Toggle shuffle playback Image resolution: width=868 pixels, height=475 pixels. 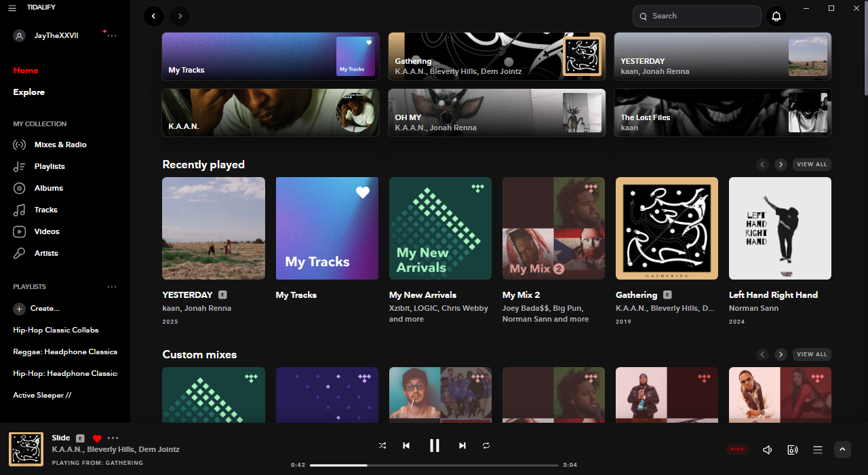pos(382,446)
